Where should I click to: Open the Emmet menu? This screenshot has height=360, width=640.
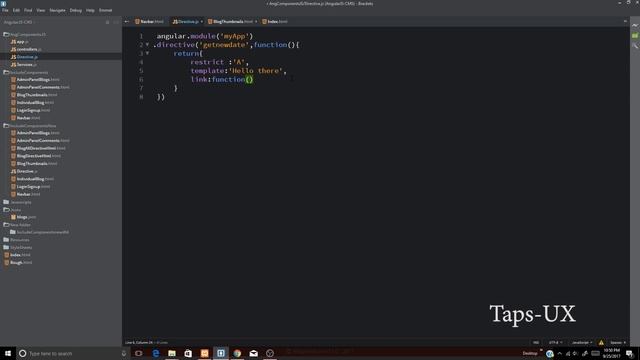coord(105,10)
